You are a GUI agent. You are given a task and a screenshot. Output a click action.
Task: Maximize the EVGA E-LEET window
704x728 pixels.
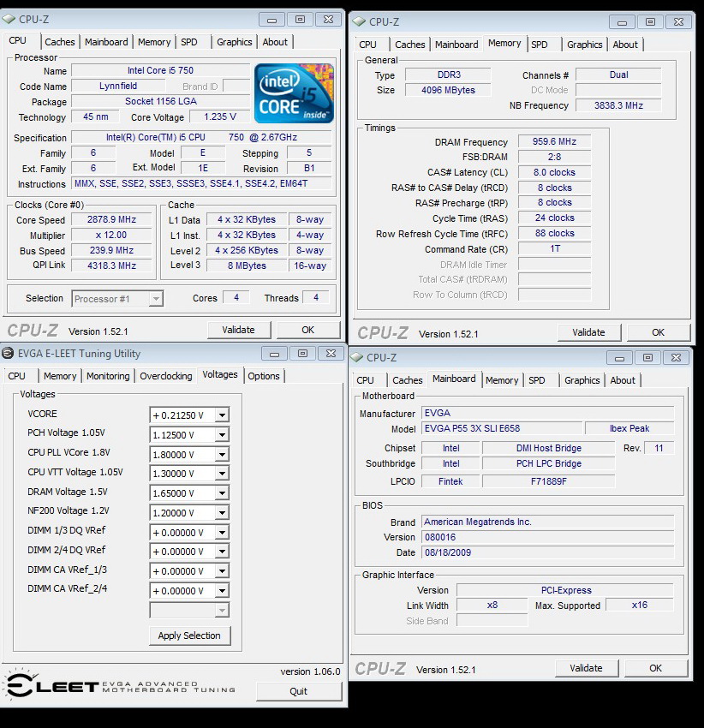coord(302,354)
